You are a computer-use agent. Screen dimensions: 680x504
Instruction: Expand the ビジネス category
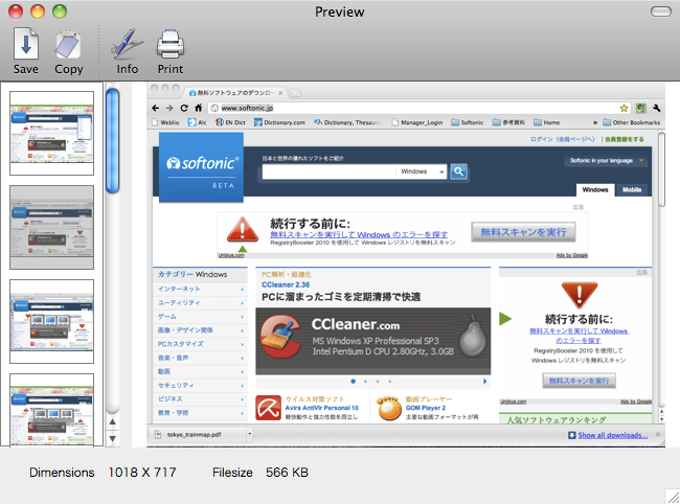(200, 399)
